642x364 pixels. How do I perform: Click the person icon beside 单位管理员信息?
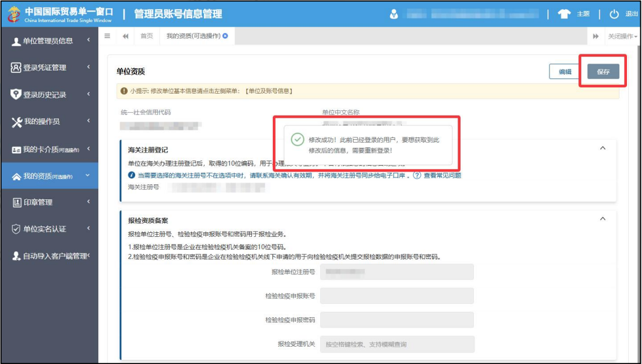pyautogui.click(x=16, y=41)
